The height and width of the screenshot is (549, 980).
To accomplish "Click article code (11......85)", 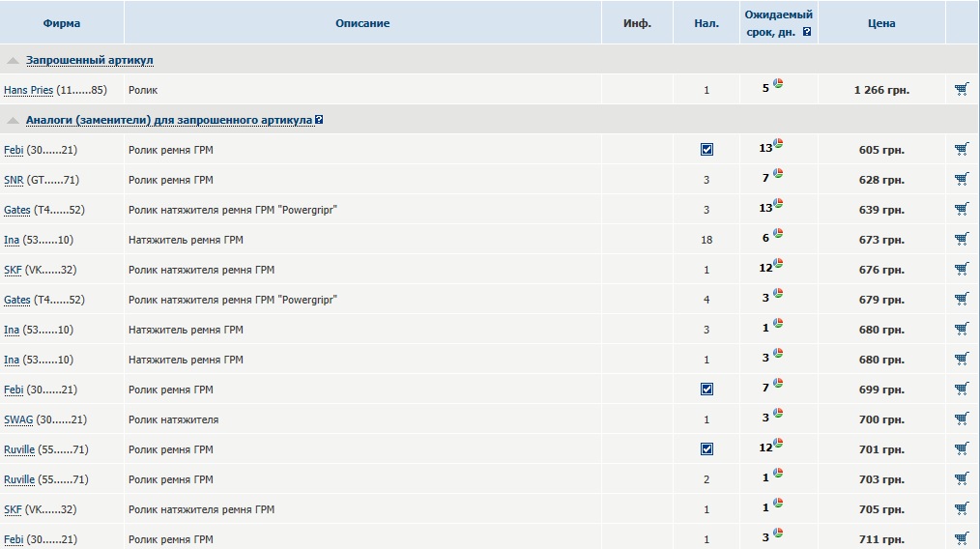I will point(81,90).
